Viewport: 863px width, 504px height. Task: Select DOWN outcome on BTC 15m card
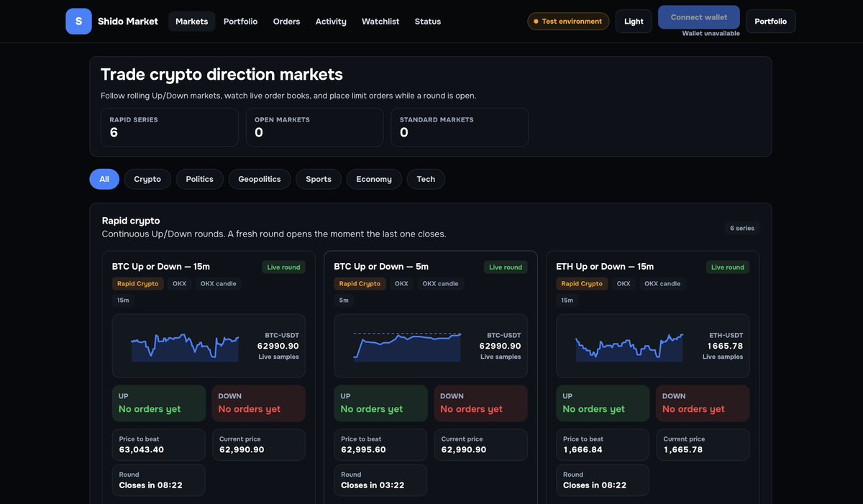(x=258, y=403)
